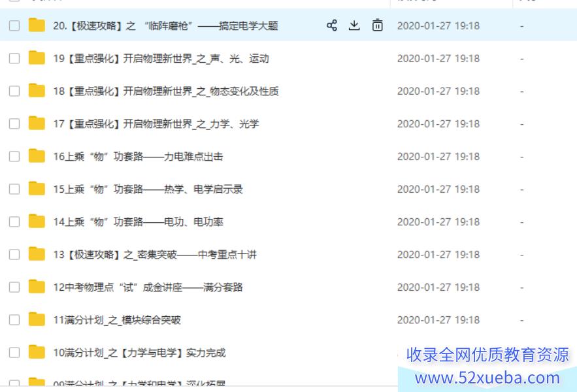Click folder icon of 18【重点强化】物态变化及性质
577x392 pixels.
point(37,91)
